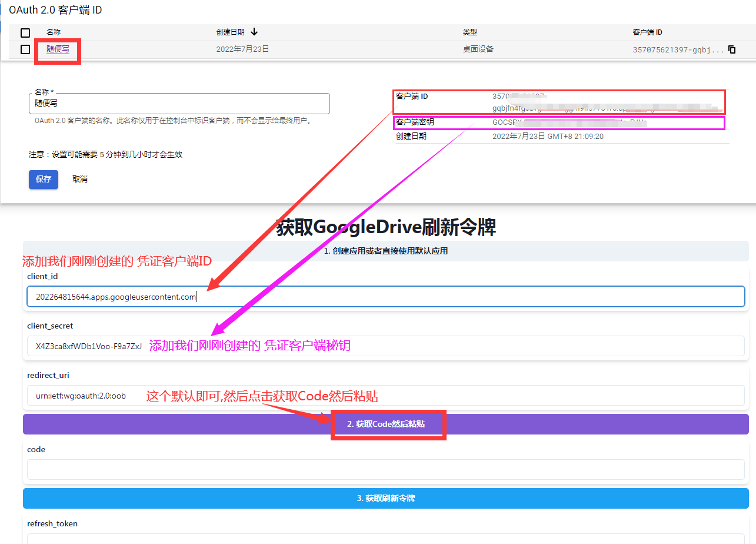Check the box for the 随便写 row
Screen dimensions: 756x544
(x=25, y=49)
